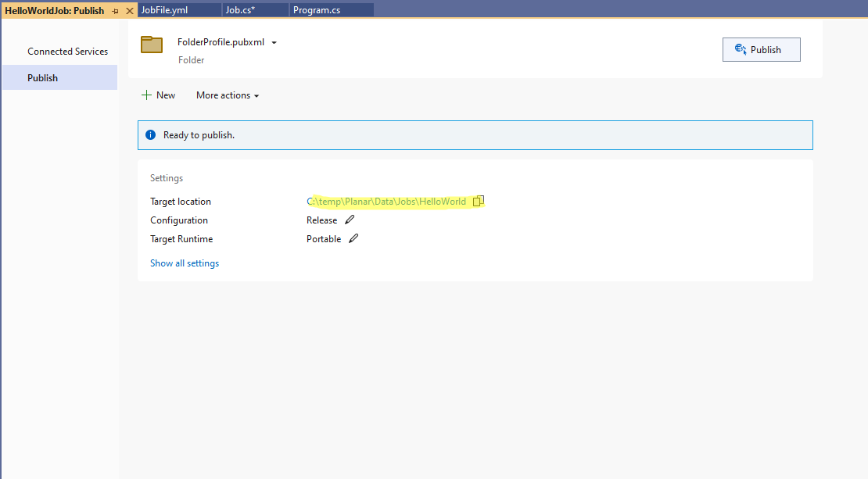Close the HelloWorldJob Publish tab

tap(130, 11)
